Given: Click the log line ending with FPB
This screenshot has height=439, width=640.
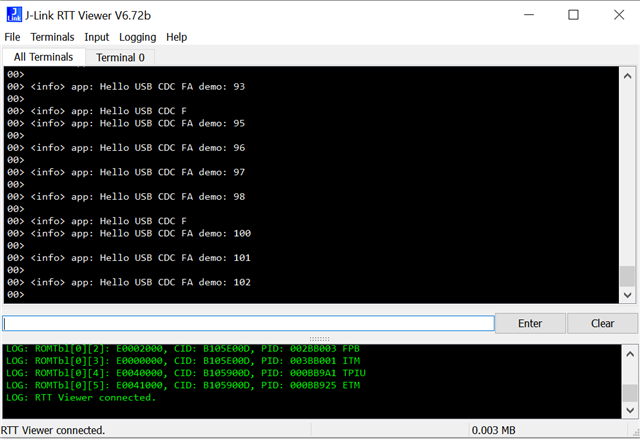Looking at the screenshot, I should [183, 349].
